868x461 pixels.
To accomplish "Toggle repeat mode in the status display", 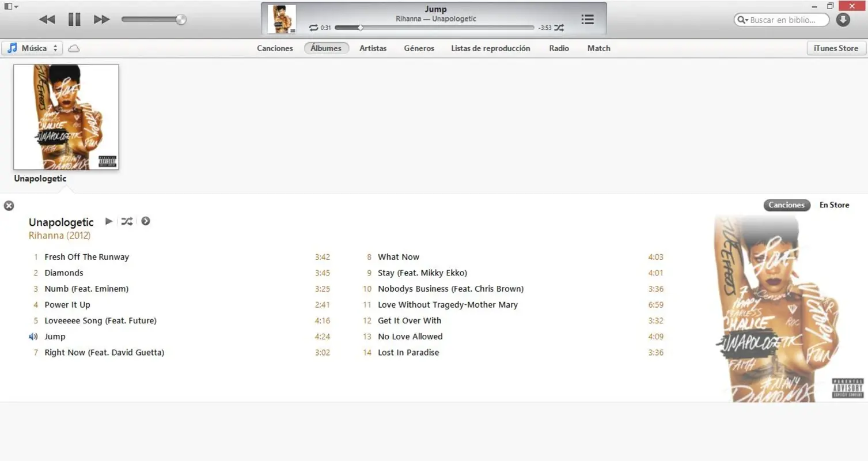I will point(313,27).
